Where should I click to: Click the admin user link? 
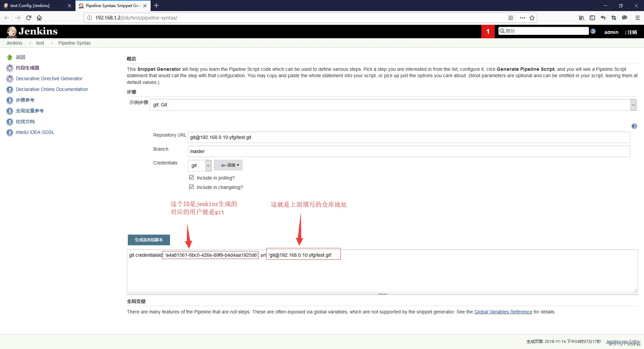click(611, 32)
